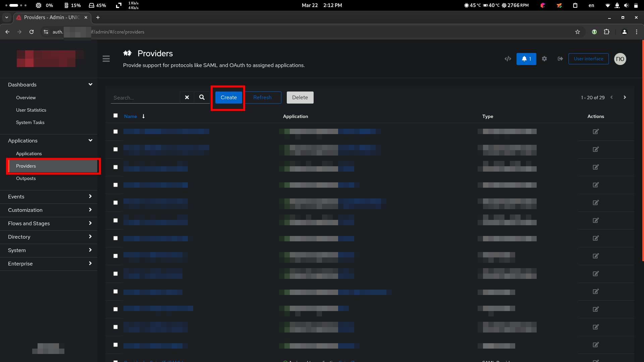Check the select-all checkbox in header
This screenshot has height=362, width=644.
115,115
